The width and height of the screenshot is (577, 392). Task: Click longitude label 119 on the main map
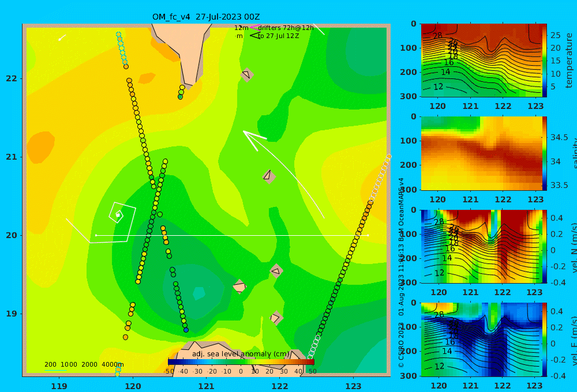59,386
